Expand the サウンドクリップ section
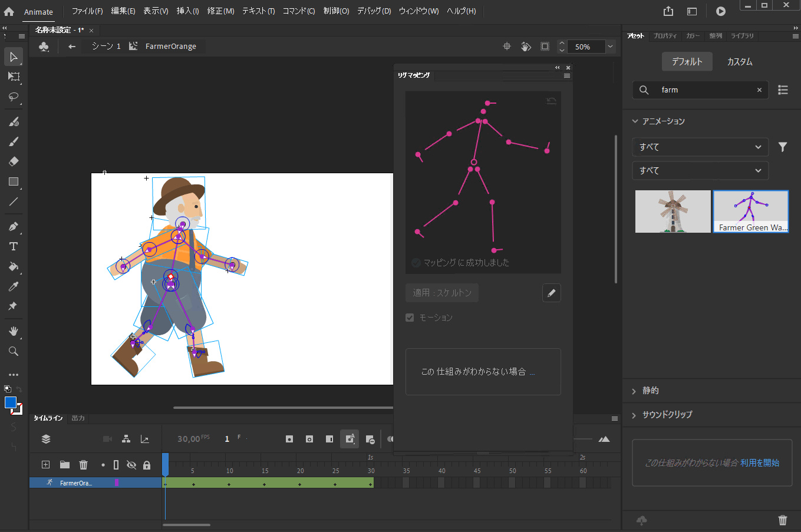This screenshot has width=801, height=532. coord(667,414)
